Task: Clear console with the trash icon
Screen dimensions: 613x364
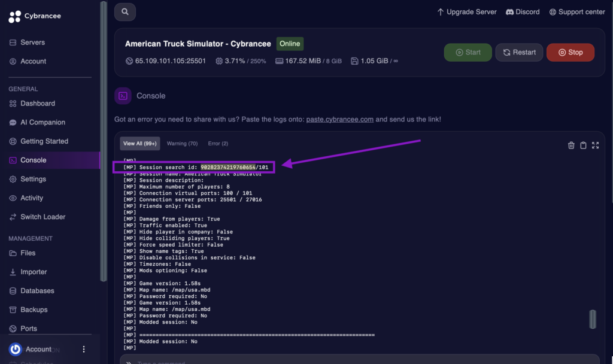Action: (x=571, y=145)
